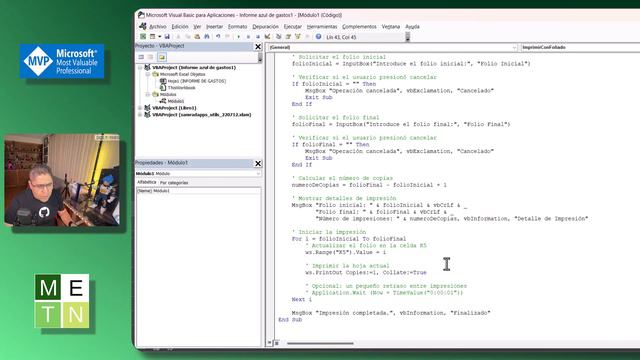Open the Object Browser toolbar icon
This screenshot has height=360, width=640.
pos(298,37)
